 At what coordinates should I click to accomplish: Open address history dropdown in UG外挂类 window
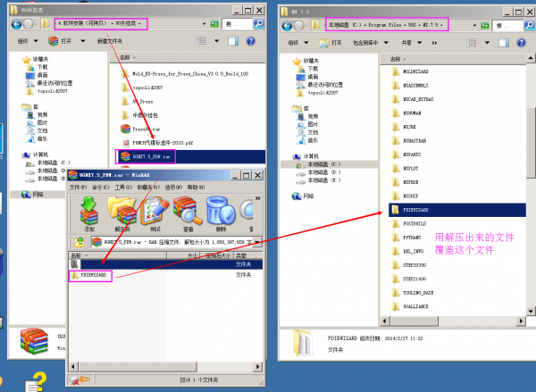pyautogui.click(x=204, y=24)
